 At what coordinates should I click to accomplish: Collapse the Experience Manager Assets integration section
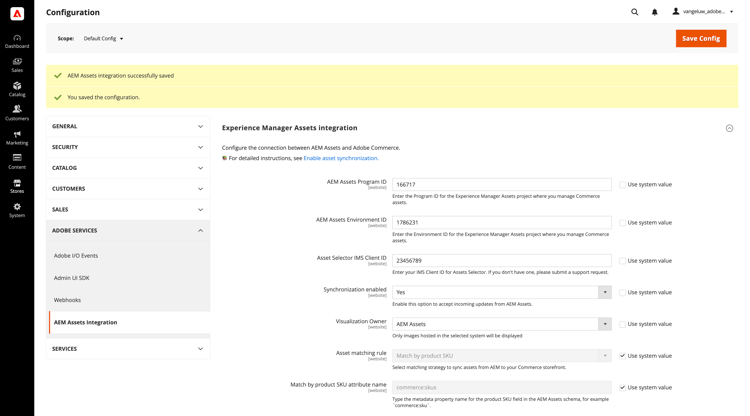click(x=729, y=128)
